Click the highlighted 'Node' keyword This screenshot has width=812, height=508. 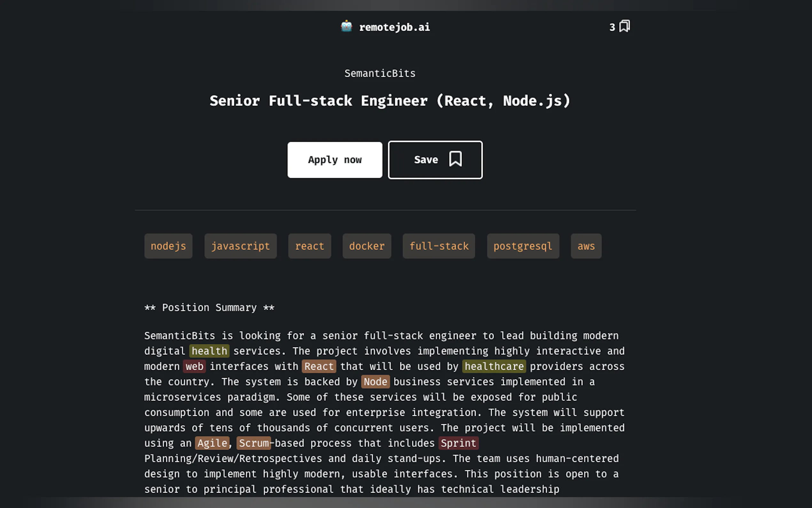(x=375, y=382)
